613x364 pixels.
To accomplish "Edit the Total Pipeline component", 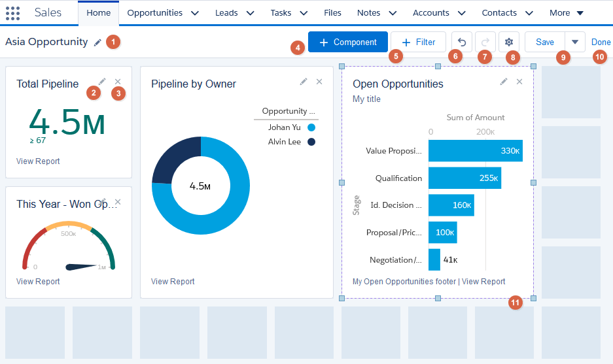I will coord(102,81).
